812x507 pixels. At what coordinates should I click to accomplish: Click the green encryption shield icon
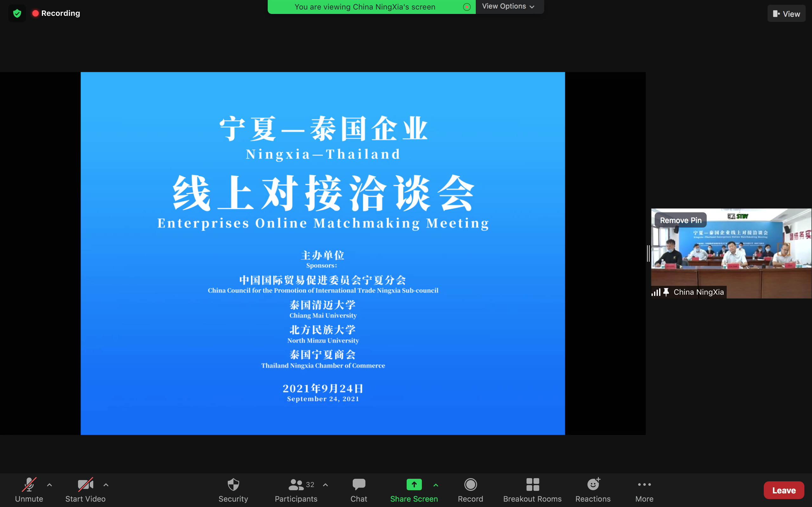pyautogui.click(x=17, y=13)
